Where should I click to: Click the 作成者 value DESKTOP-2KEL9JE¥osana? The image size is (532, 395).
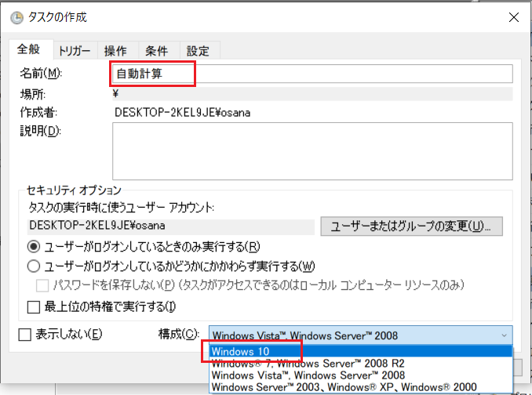coord(183,113)
